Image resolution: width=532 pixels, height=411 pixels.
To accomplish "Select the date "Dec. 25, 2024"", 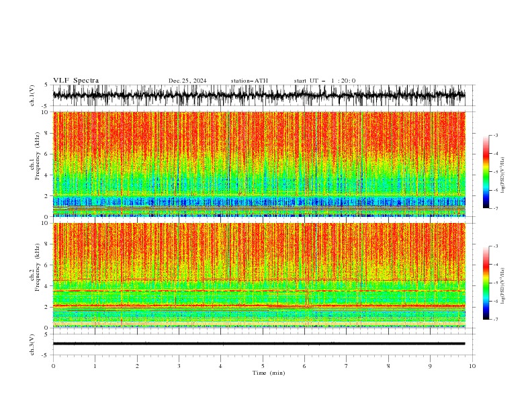I will pos(187,81).
